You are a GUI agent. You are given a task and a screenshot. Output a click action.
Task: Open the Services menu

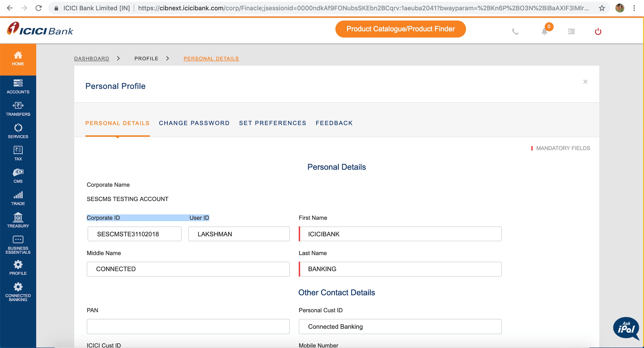tap(18, 131)
